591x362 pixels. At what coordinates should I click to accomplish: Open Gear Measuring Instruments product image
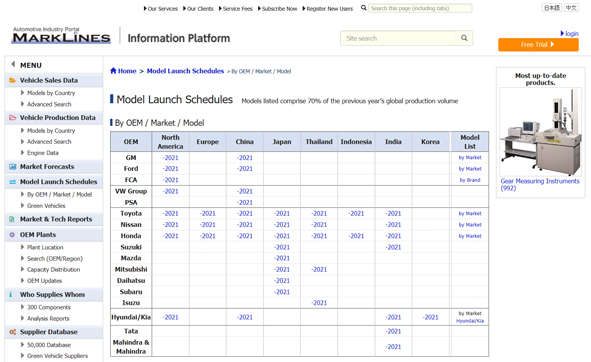(540, 132)
